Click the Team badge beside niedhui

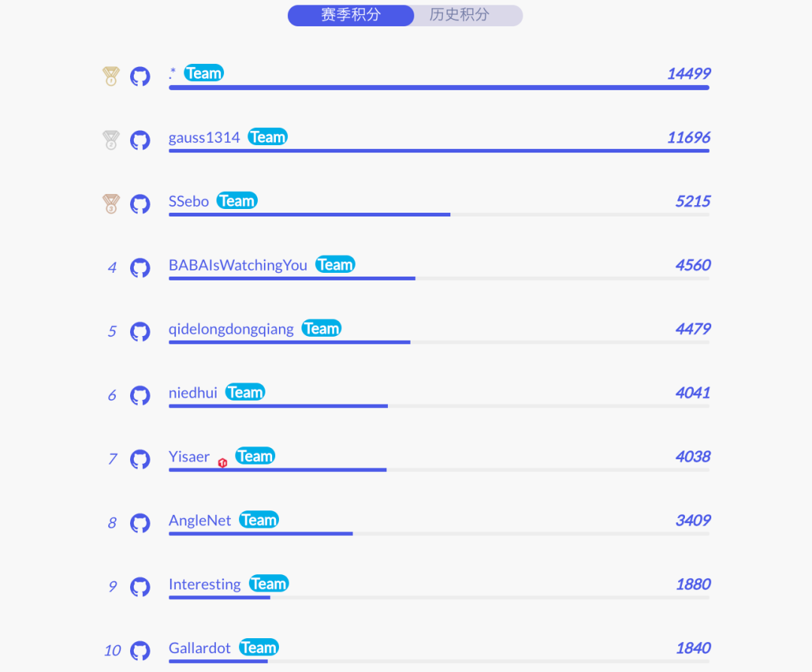point(245,392)
